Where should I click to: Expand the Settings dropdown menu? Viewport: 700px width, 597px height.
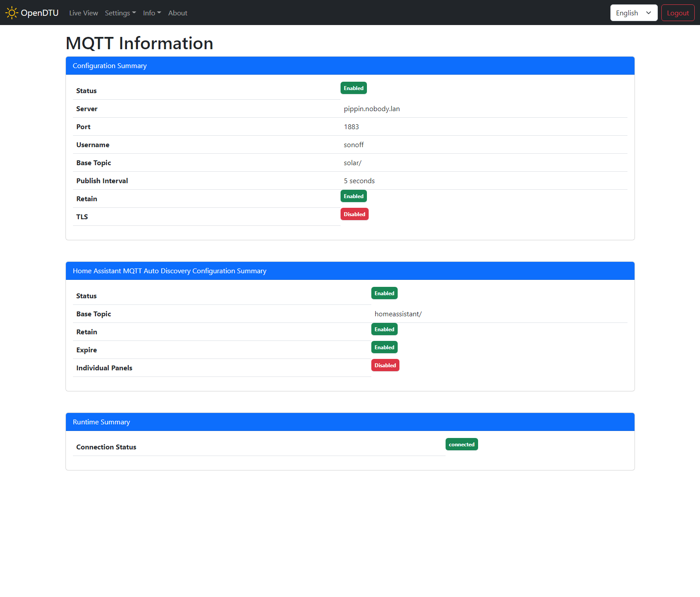pyautogui.click(x=120, y=13)
